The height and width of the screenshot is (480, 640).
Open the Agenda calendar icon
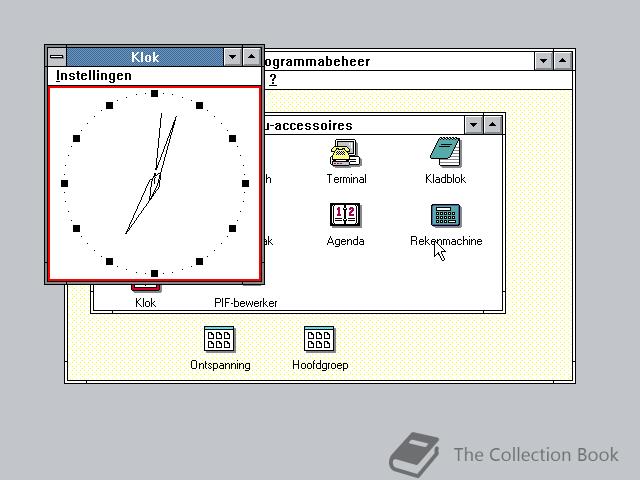(x=345, y=215)
